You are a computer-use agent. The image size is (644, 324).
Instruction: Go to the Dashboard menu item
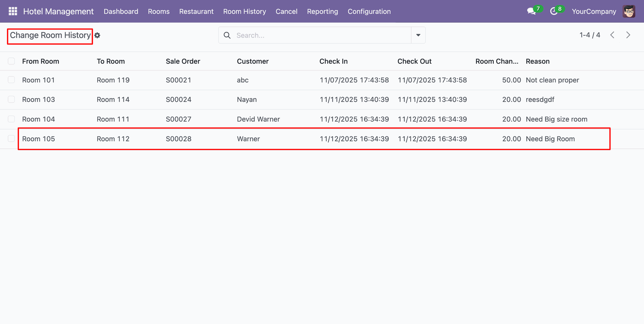(121, 11)
